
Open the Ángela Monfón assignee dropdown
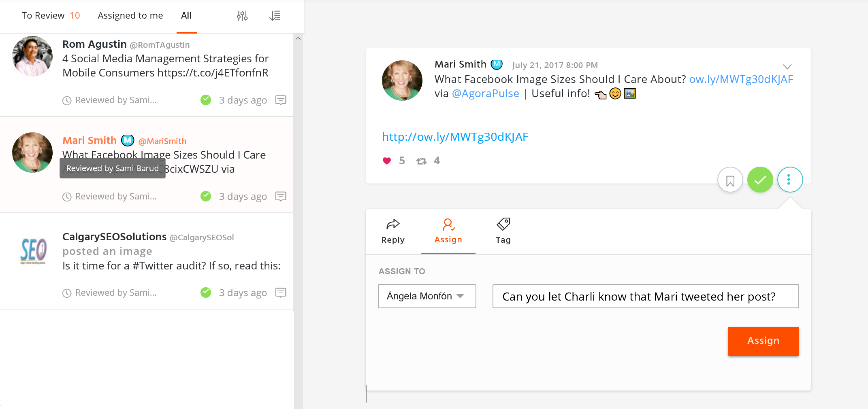tap(427, 296)
